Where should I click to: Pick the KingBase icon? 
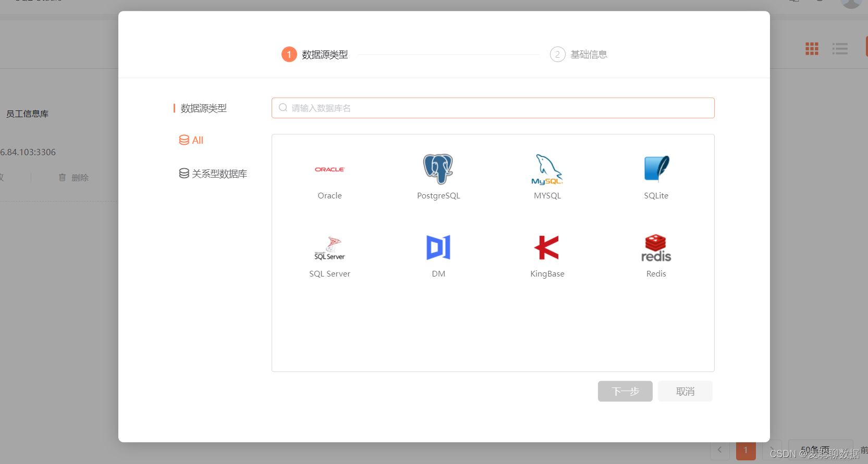[x=547, y=247]
